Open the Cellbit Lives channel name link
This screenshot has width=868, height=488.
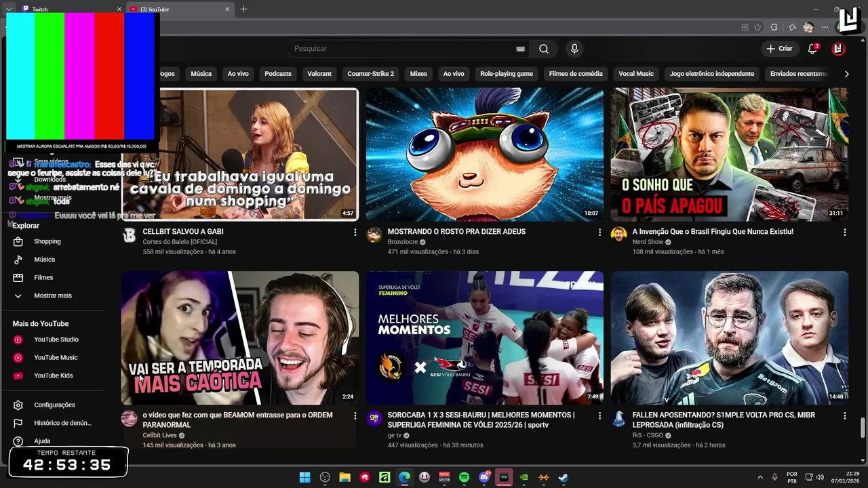click(159, 435)
